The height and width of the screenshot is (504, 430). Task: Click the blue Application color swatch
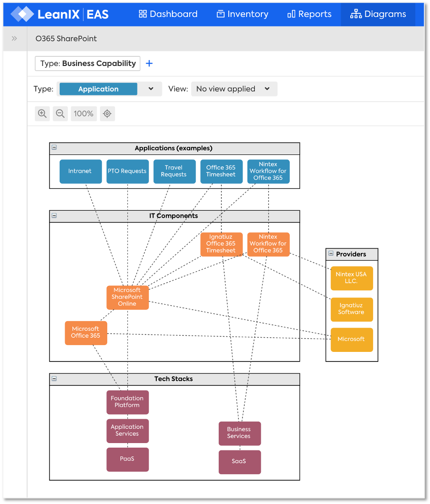click(x=99, y=89)
